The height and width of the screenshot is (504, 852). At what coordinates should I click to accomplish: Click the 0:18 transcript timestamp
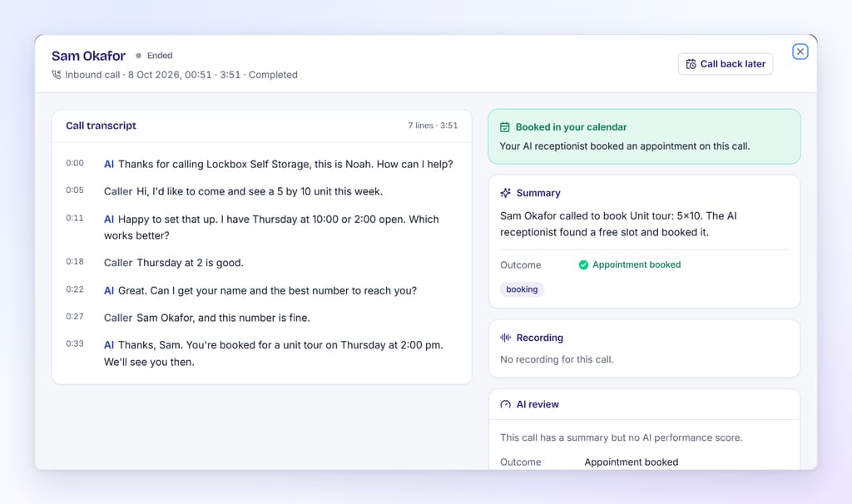pyautogui.click(x=75, y=261)
